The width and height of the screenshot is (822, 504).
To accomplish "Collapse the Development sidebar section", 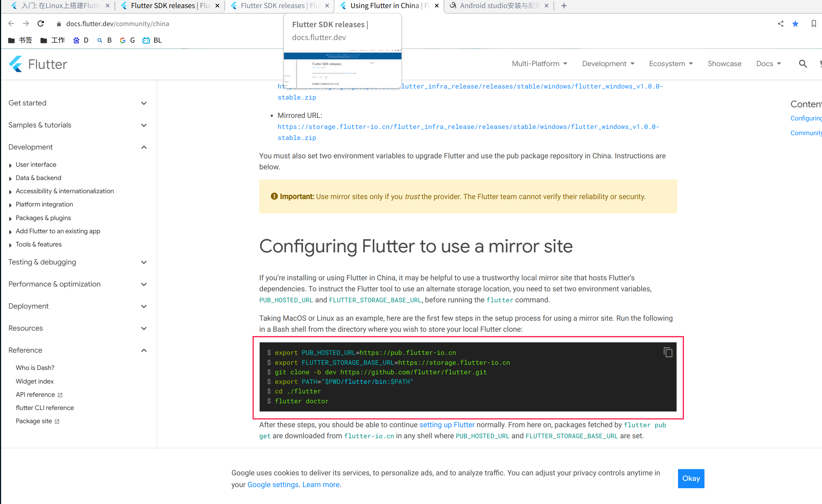I will click(x=77, y=147).
